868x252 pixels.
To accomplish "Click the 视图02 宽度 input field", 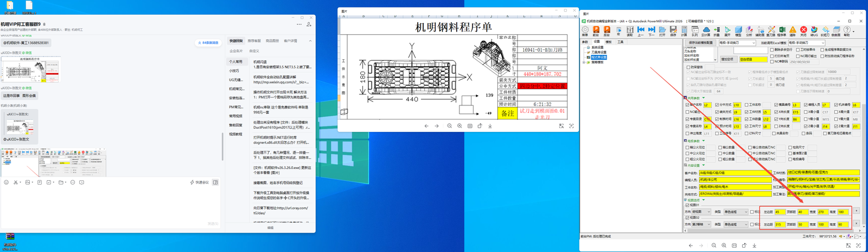I will click(x=824, y=224).
